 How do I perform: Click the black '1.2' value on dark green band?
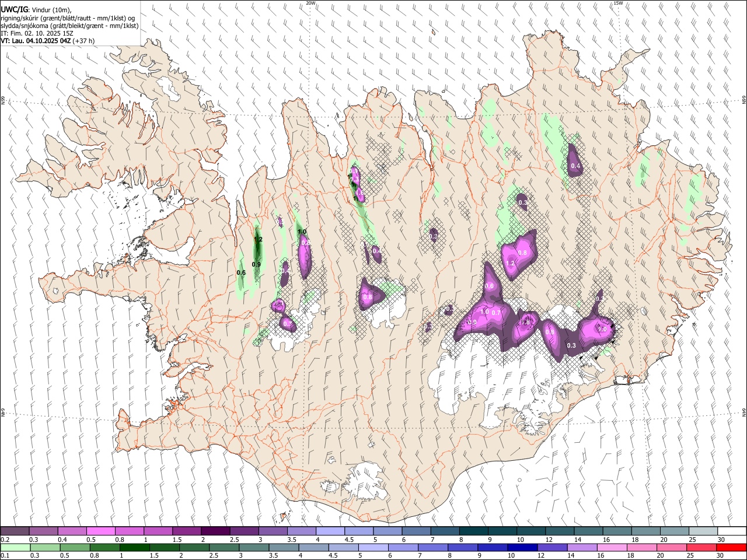tap(259, 240)
